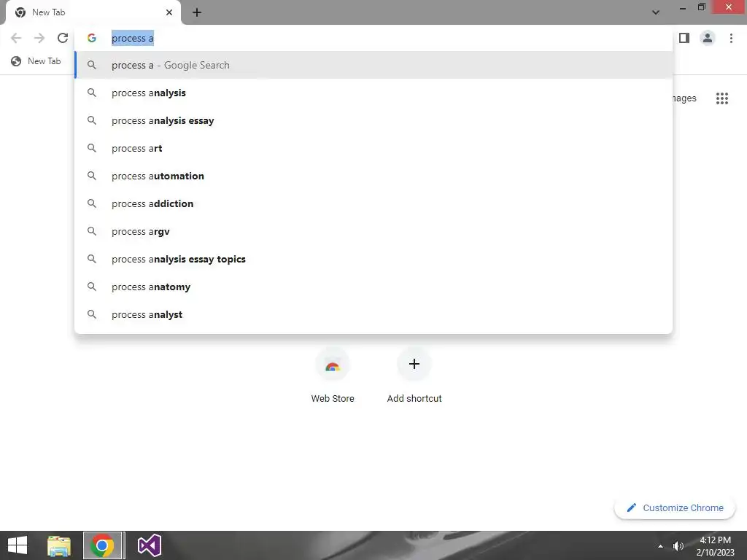747x560 pixels.
Task: Choose suggestion 'process automation'
Action: [x=373, y=176]
